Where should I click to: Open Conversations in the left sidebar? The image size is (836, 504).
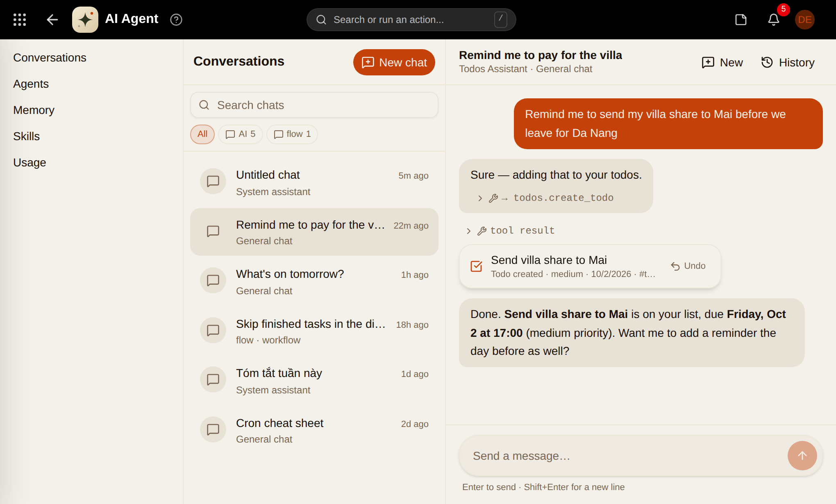50,58
